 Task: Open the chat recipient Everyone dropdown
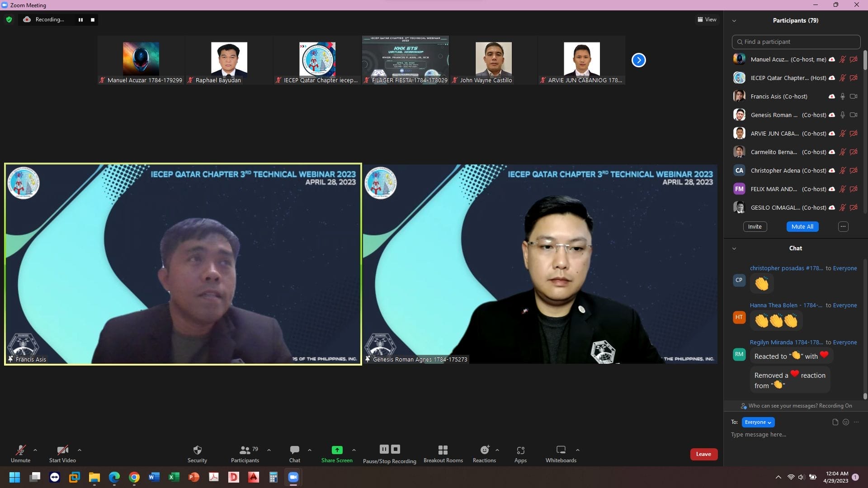point(758,422)
